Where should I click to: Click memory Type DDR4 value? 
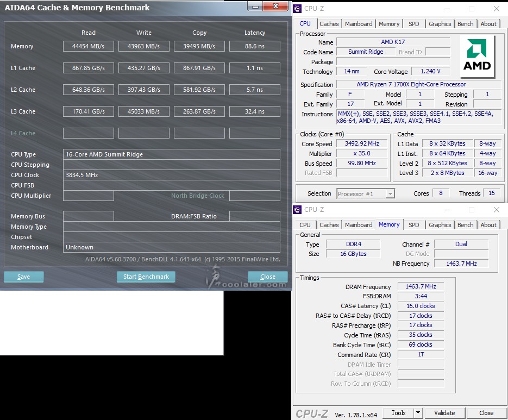354,244
